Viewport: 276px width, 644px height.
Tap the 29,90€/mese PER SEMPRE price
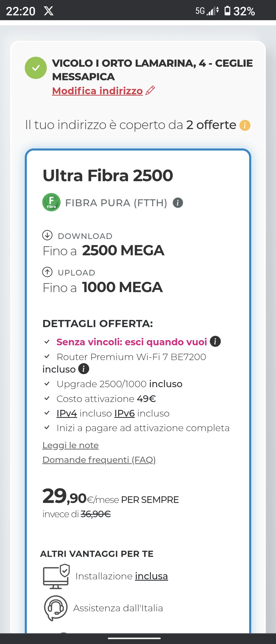point(111,496)
